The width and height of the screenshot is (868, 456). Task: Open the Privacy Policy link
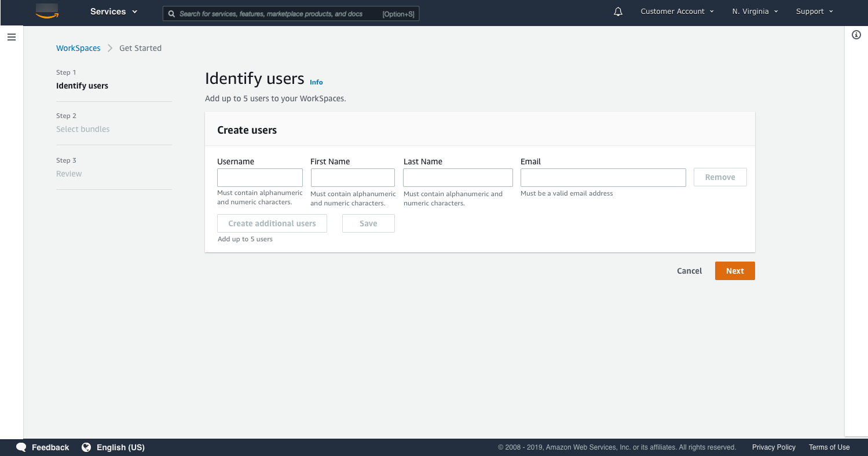pos(774,447)
